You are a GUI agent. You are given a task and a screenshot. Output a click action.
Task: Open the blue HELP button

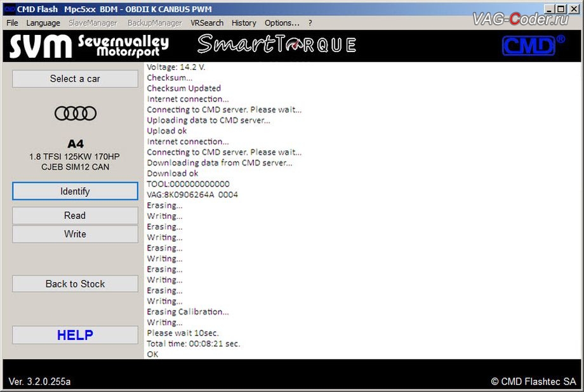click(x=75, y=335)
